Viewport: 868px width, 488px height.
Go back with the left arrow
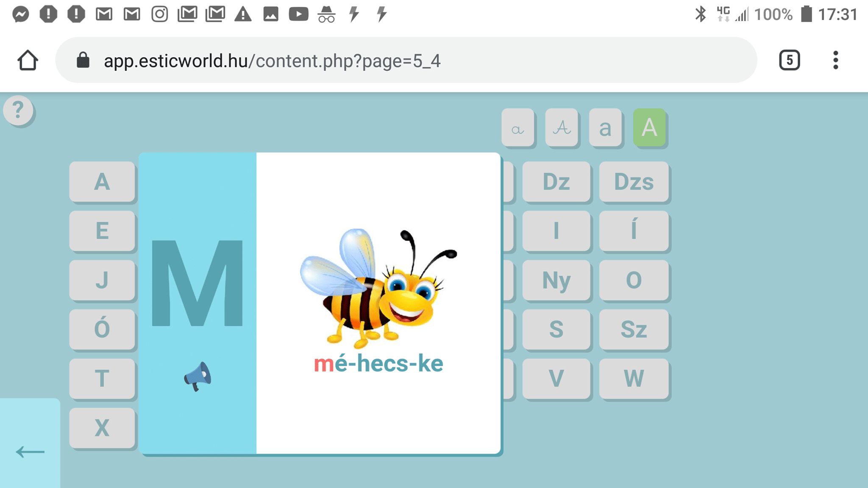coord(30,452)
